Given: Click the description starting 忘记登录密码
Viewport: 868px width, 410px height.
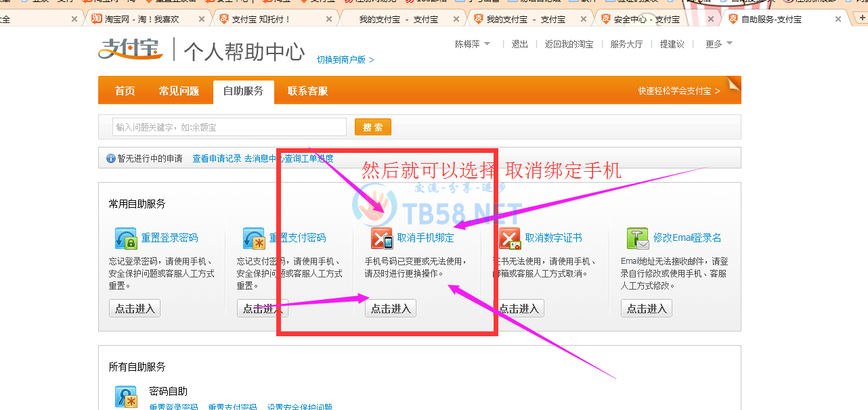Looking at the screenshot, I should click(x=162, y=273).
